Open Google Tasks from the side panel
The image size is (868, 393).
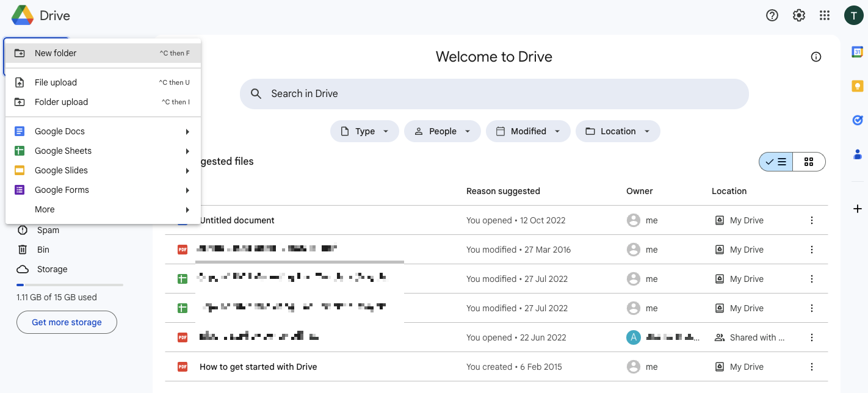[x=857, y=120]
